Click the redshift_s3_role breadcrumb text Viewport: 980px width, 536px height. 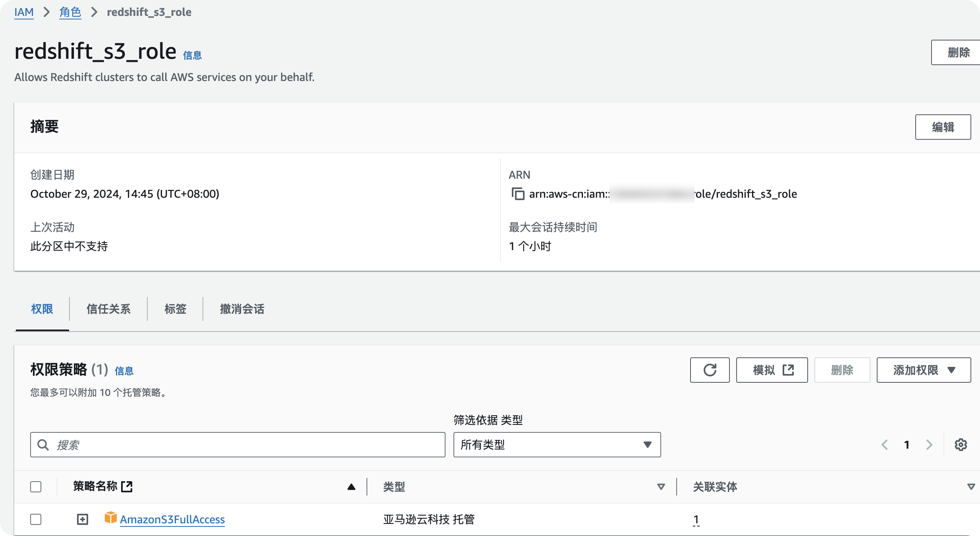tap(149, 12)
